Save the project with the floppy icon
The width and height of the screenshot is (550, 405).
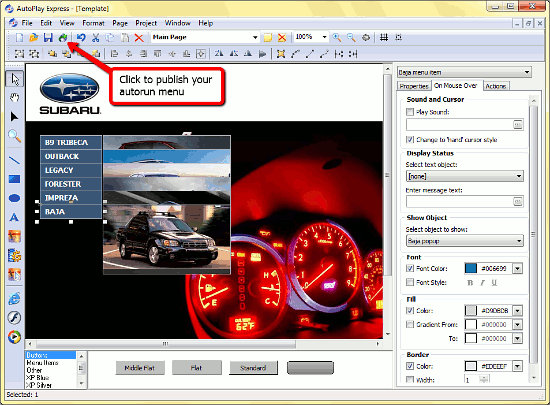(x=48, y=38)
